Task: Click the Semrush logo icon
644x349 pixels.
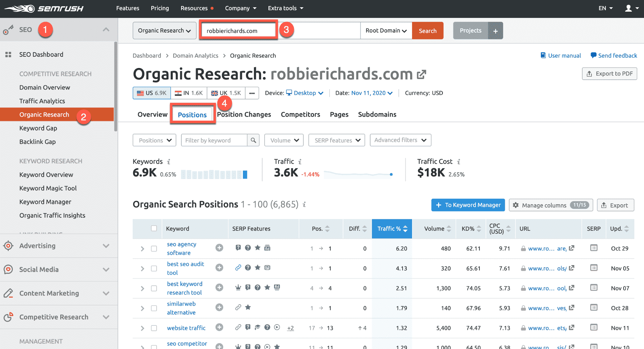Action: click(19, 8)
